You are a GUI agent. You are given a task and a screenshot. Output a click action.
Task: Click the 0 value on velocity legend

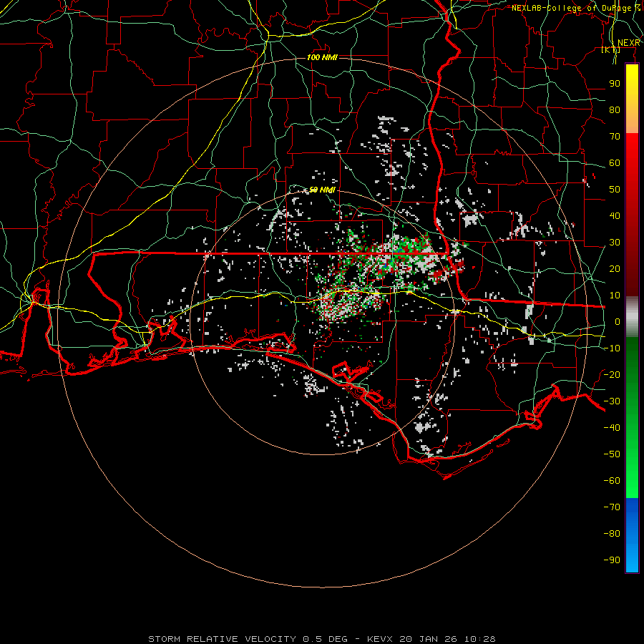(x=618, y=321)
